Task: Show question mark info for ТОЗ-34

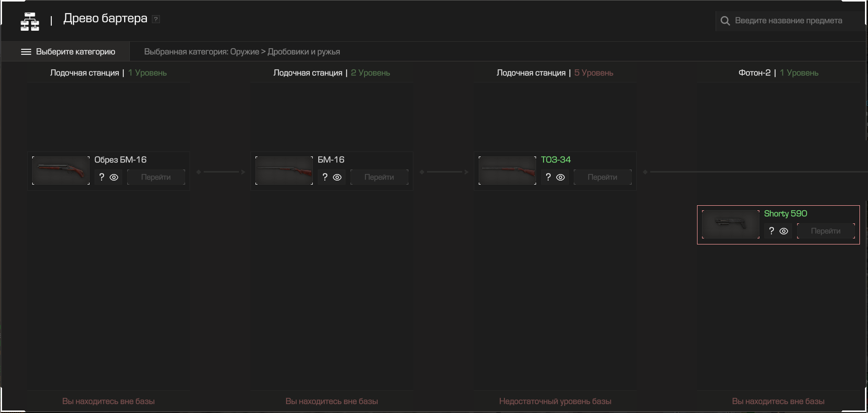Action: click(548, 177)
